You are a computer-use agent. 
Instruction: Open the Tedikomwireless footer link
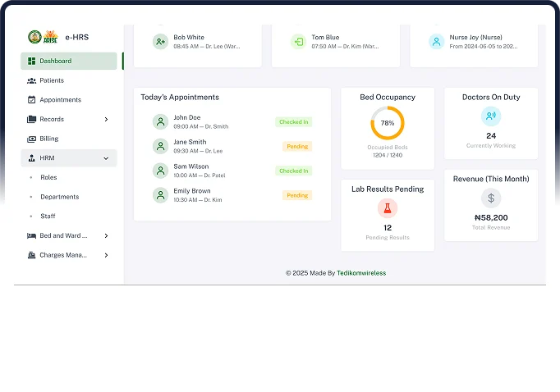click(x=361, y=273)
